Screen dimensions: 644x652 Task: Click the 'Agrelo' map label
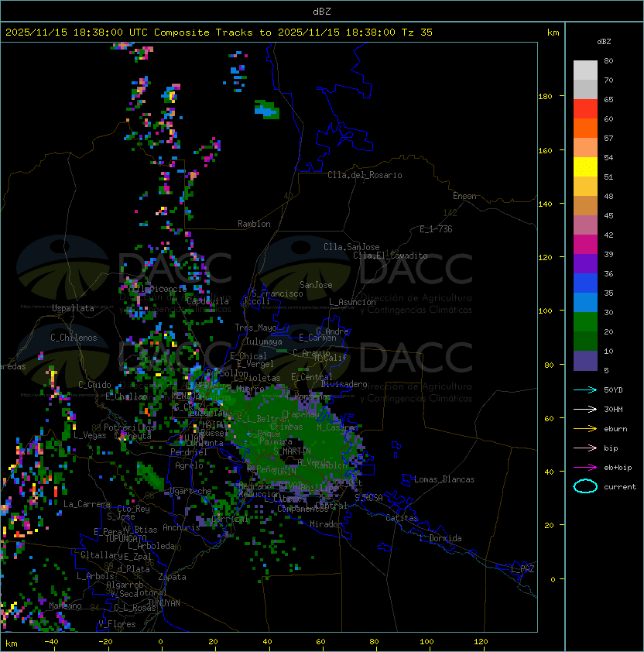189,465
